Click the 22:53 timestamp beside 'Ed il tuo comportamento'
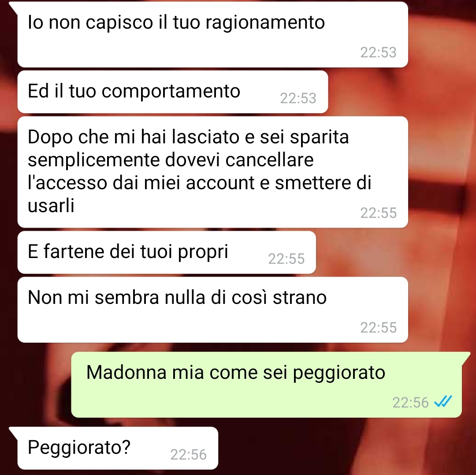The image size is (476, 475). pos(298,98)
